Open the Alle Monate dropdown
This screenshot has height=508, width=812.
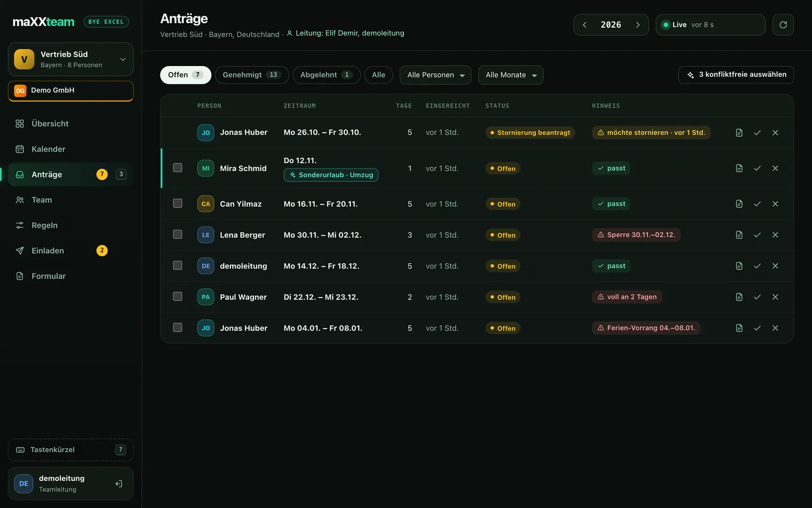[x=511, y=75]
